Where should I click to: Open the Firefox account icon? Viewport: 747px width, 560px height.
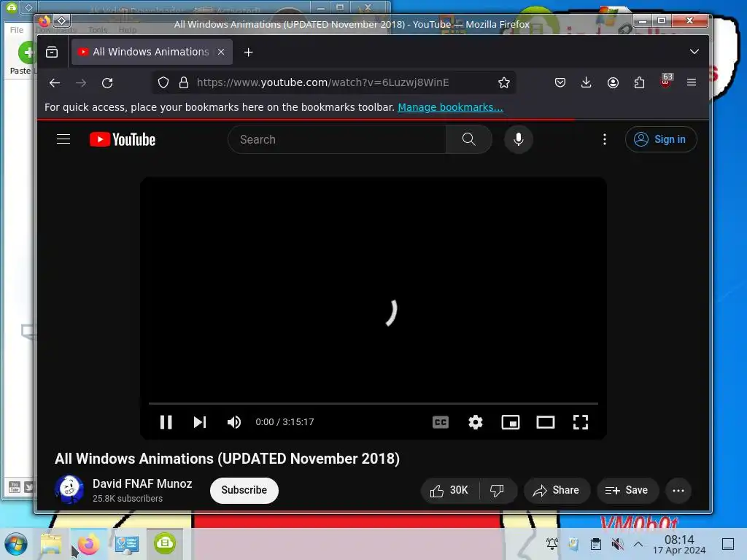click(x=613, y=83)
